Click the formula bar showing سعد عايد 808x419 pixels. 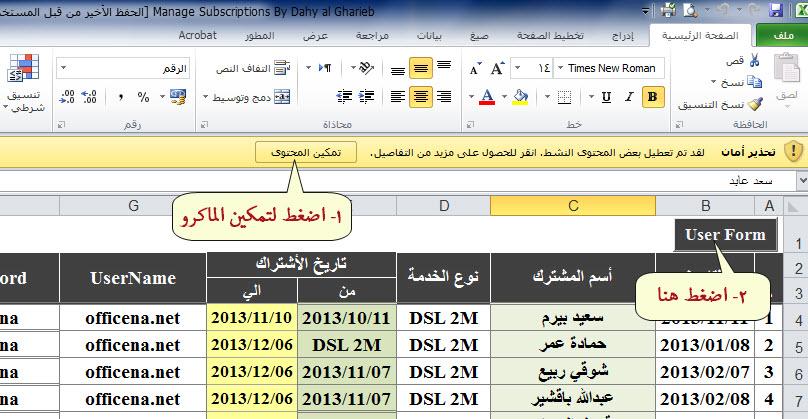click(x=398, y=181)
